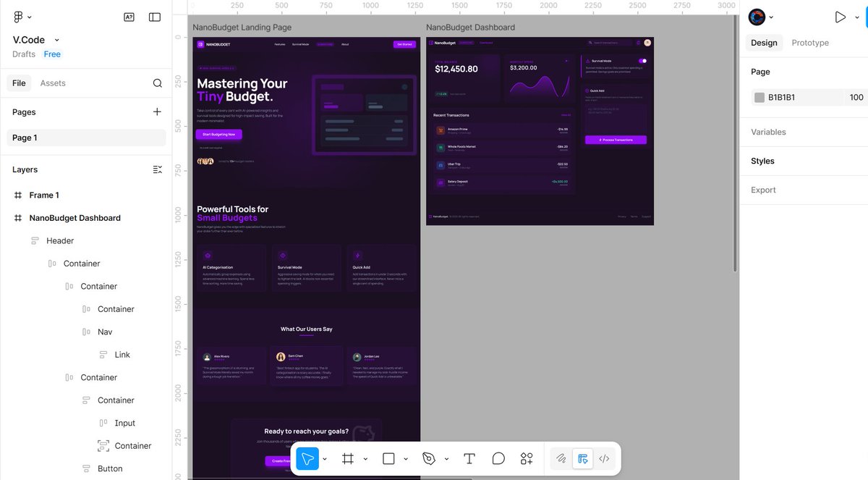Screen dimensions: 868x480
Task: Search layers with the magnifier icon
Action: (158, 83)
